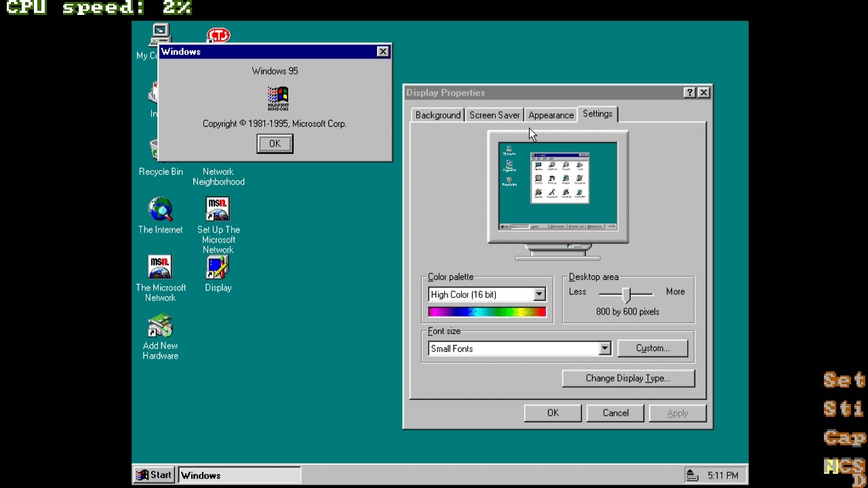Switch to the Appearance tab
This screenshot has height=488, width=868.
tap(551, 115)
